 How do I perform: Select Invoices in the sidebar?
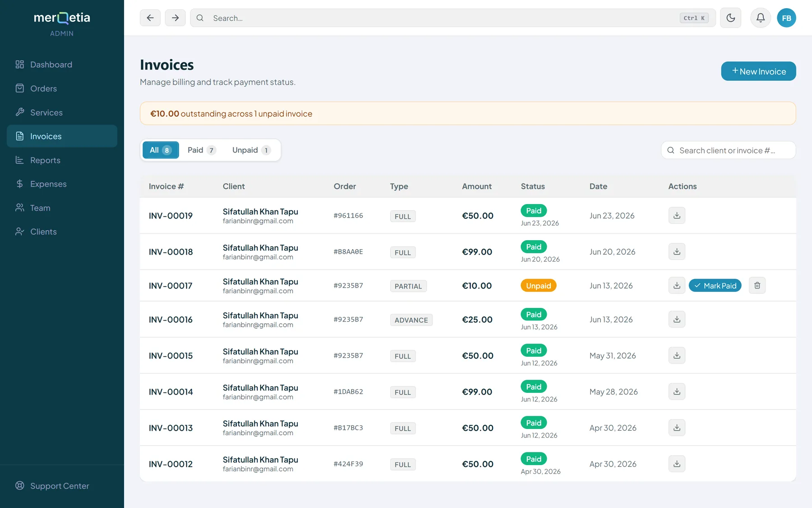coord(62,136)
